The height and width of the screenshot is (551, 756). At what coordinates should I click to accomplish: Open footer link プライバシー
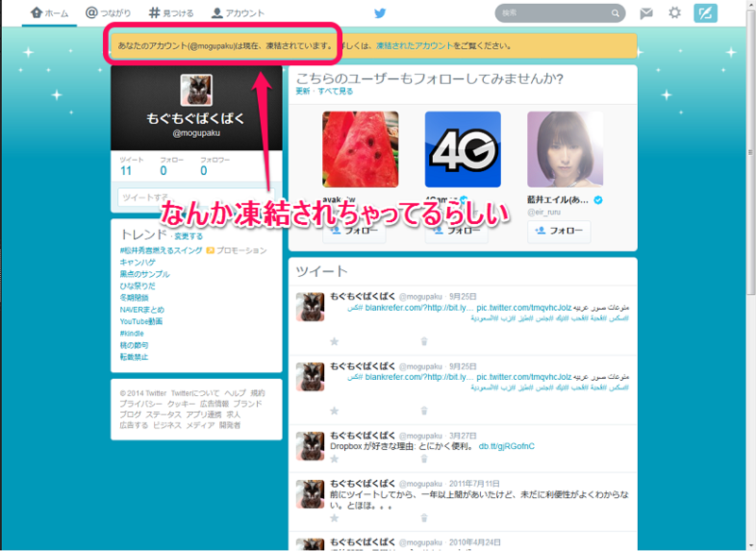coord(141,404)
